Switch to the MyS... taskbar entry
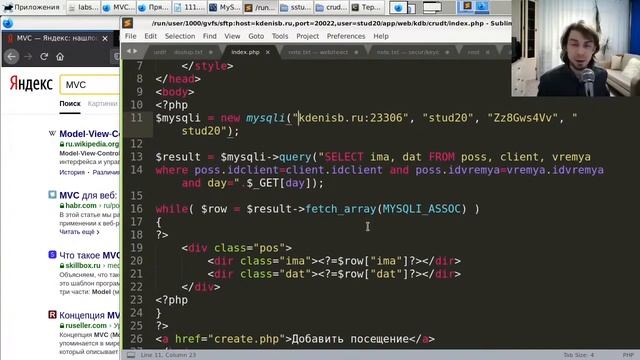640x360 pixels. click(224, 7)
